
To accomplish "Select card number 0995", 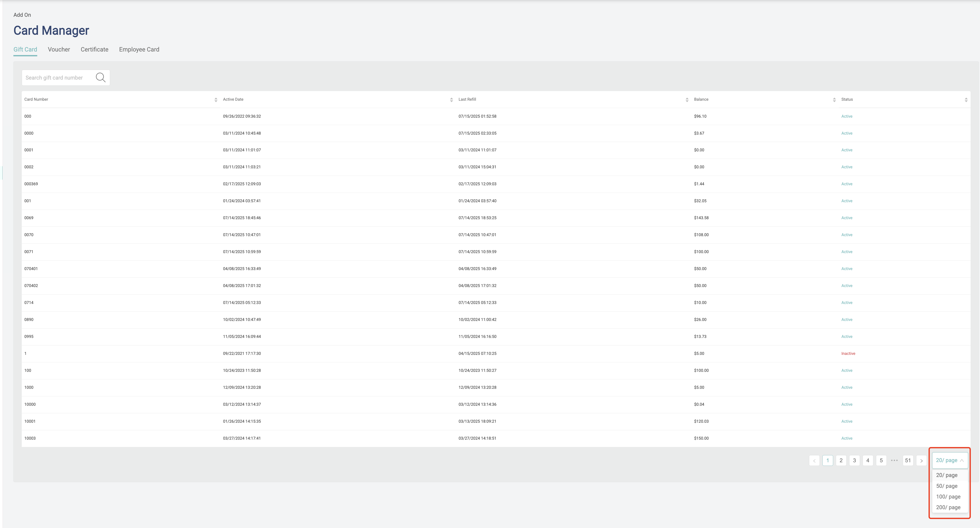I will click(x=29, y=336).
